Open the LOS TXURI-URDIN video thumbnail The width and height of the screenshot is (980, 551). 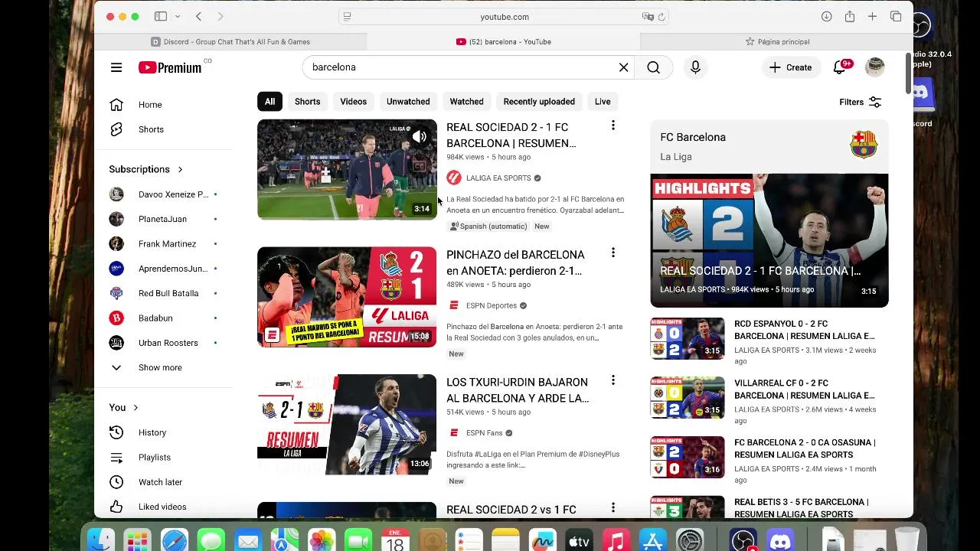click(347, 425)
